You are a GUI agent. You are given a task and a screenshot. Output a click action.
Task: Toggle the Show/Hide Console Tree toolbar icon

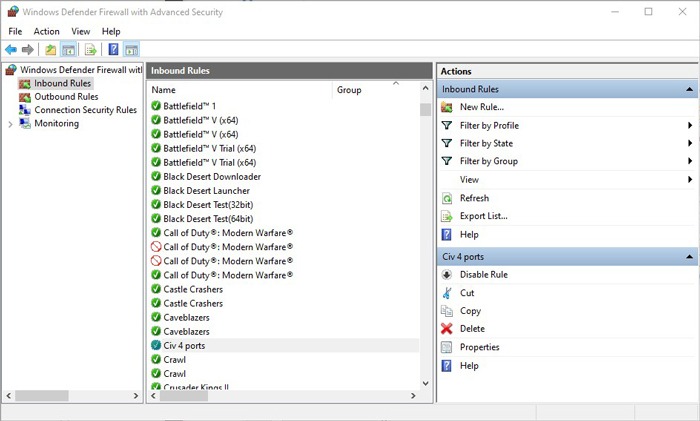pos(68,50)
